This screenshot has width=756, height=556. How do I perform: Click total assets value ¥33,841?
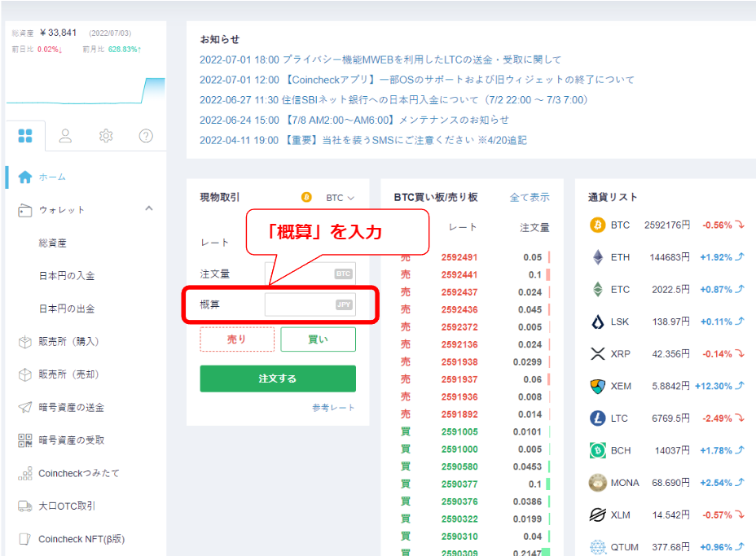pyautogui.click(x=59, y=33)
